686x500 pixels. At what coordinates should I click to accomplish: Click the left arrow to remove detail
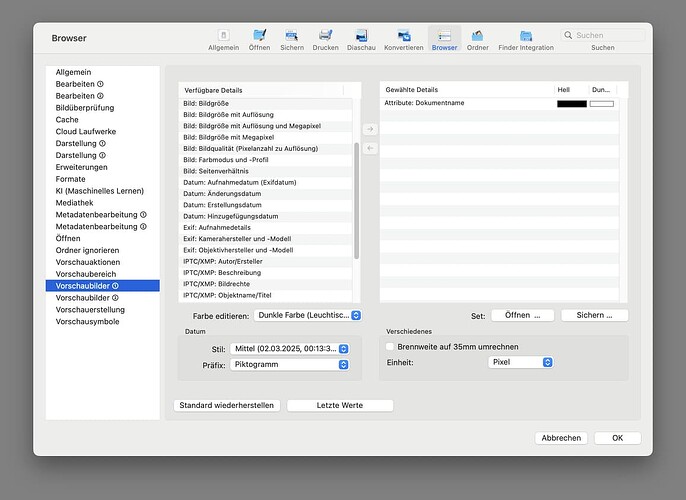pos(370,148)
